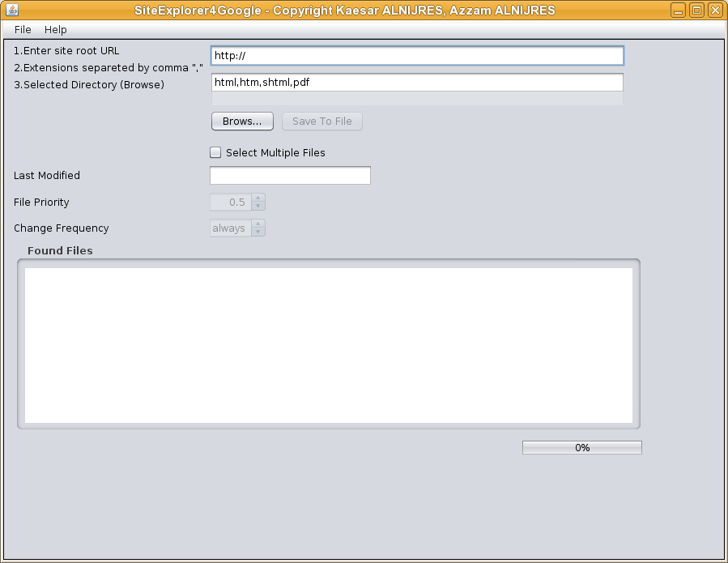Image resolution: width=728 pixels, height=563 pixels.
Task: Close the SiteExplorer4Google window
Action: (714, 11)
